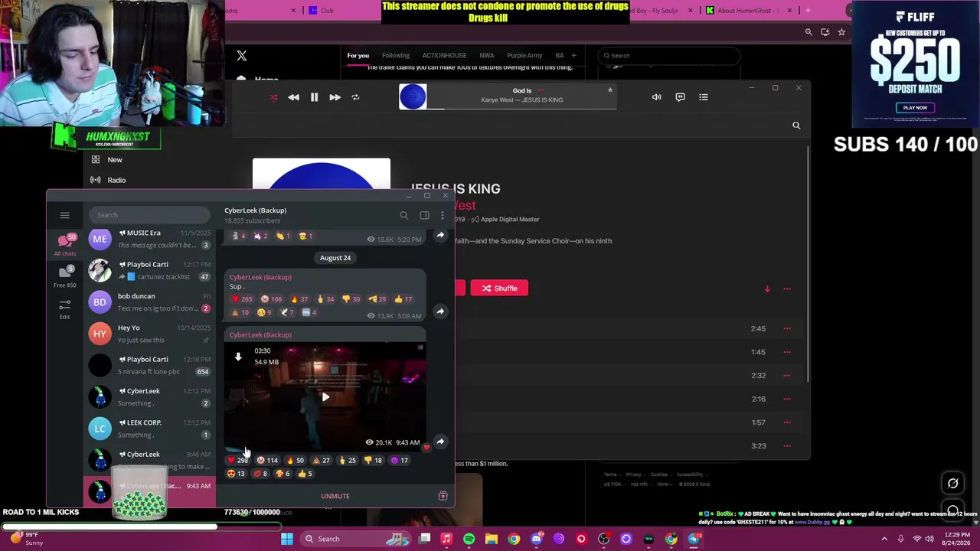Viewport: 980px width, 551px height.
Task: Open more options for the 1:45 track
Action: coord(787,352)
